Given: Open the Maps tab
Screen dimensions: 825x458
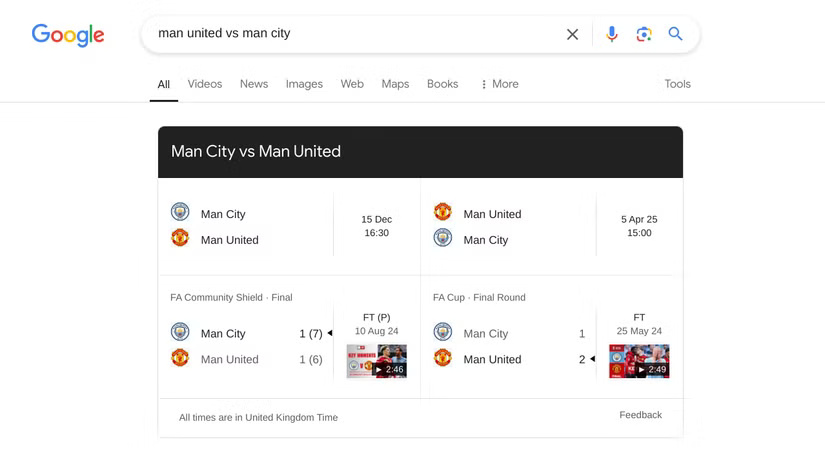Looking at the screenshot, I should (x=395, y=84).
